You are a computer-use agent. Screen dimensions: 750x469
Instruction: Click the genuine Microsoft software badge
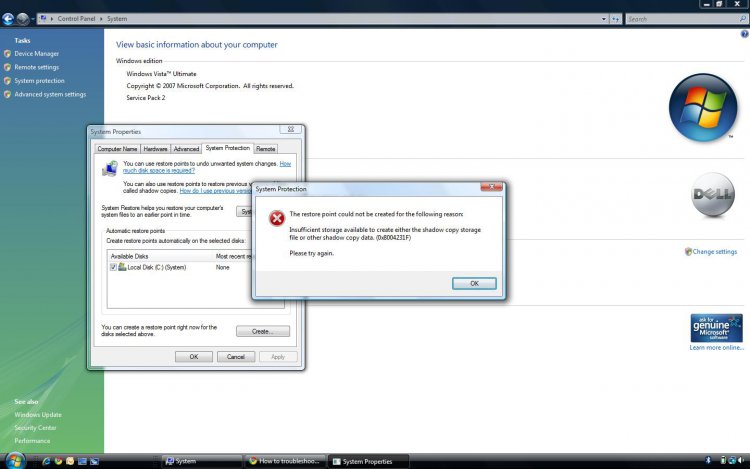pyautogui.click(x=716, y=327)
